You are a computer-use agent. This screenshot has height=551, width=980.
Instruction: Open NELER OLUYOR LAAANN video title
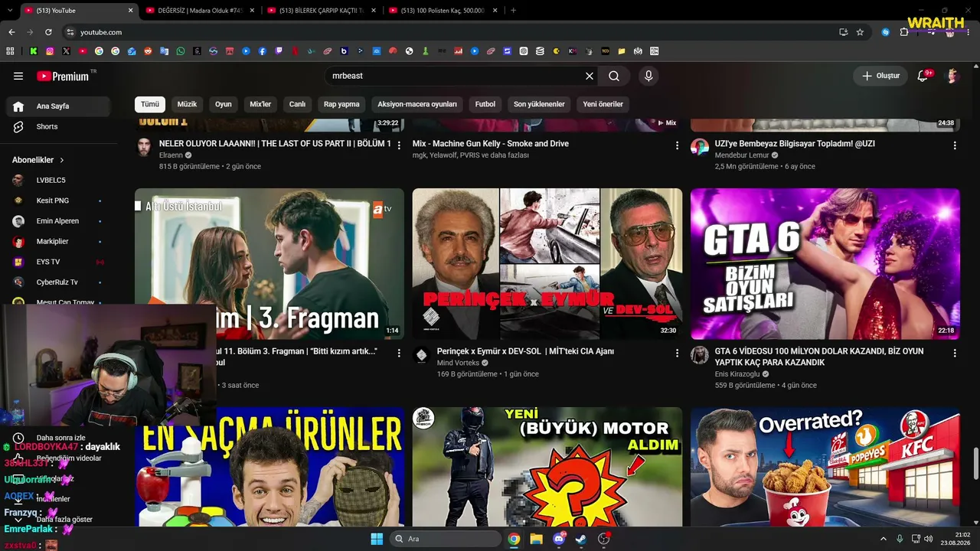coord(275,144)
